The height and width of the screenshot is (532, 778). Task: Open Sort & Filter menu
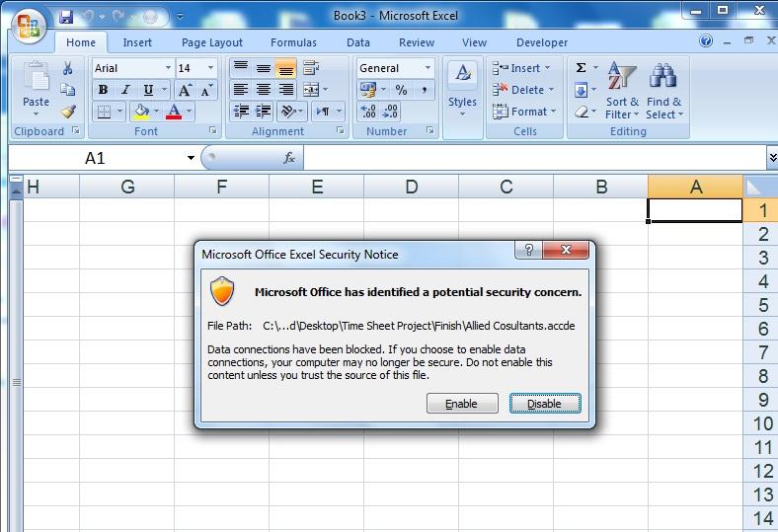622,91
